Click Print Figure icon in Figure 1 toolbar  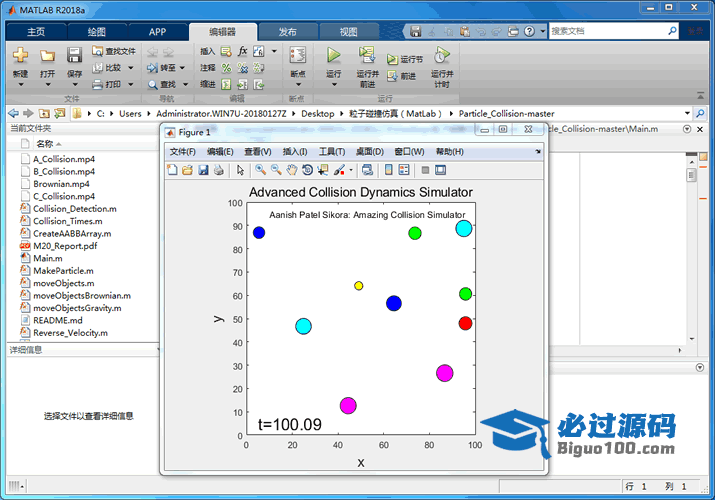219,170
